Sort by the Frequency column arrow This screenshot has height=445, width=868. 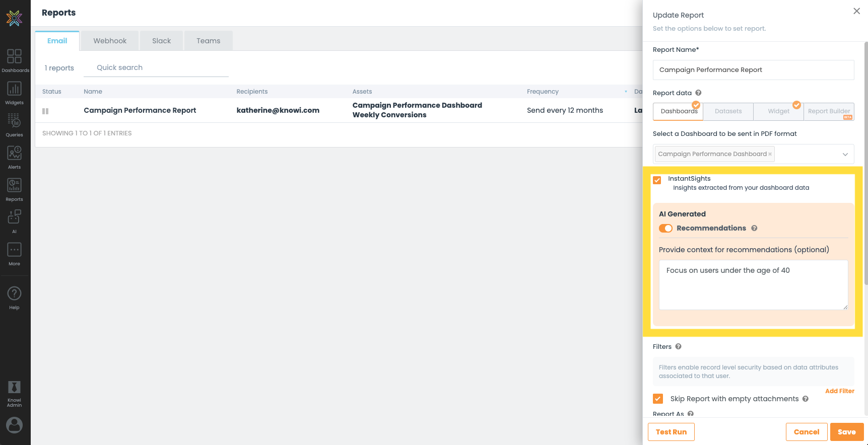click(626, 92)
